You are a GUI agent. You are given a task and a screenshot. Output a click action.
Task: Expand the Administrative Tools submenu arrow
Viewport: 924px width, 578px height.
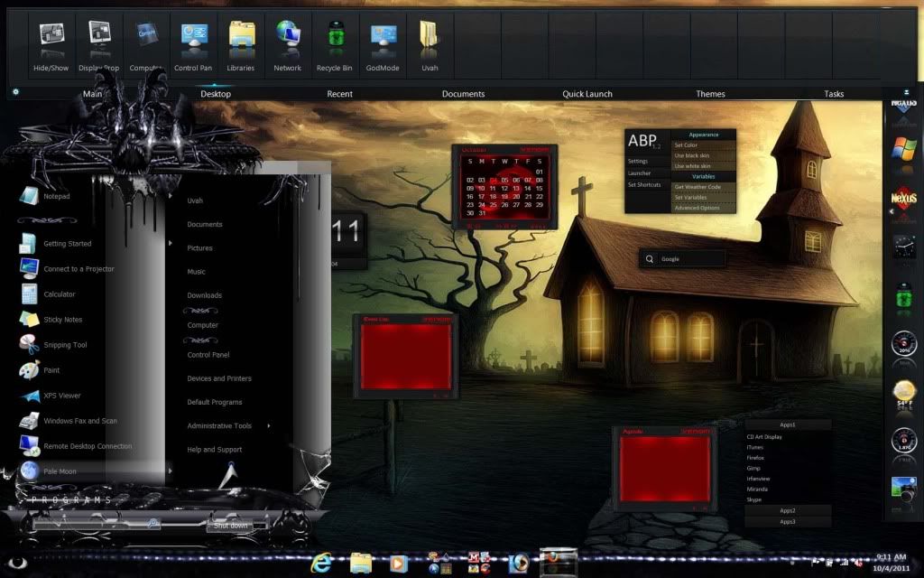[269, 425]
